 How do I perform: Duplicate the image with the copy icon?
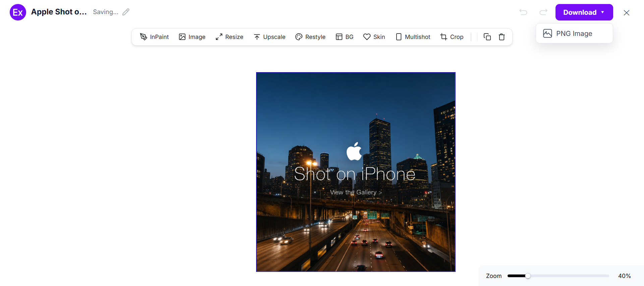[x=487, y=37]
